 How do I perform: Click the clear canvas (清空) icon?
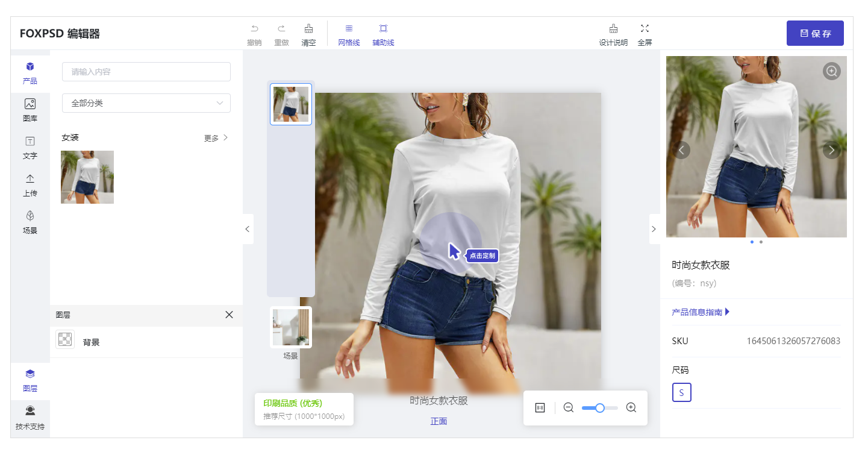(x=308, y=28)
